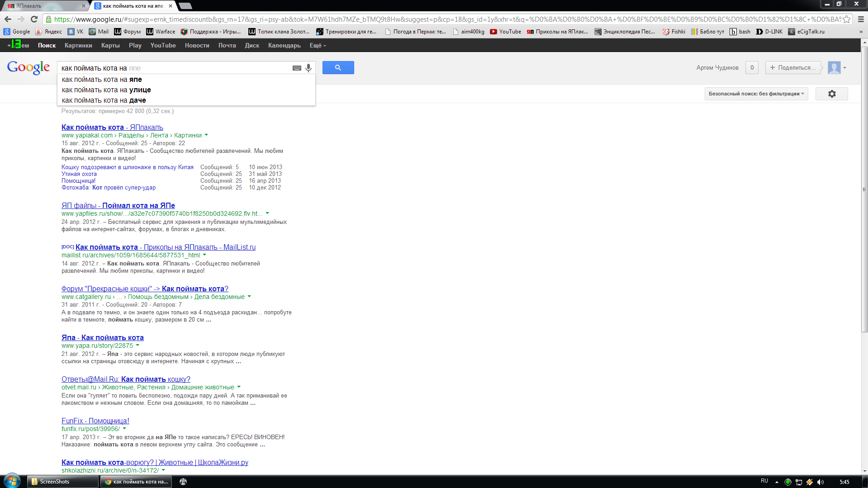Open 'Кошку подозревают в шпионаже' sitelink

pyautogui.click(x=128, y=167)
